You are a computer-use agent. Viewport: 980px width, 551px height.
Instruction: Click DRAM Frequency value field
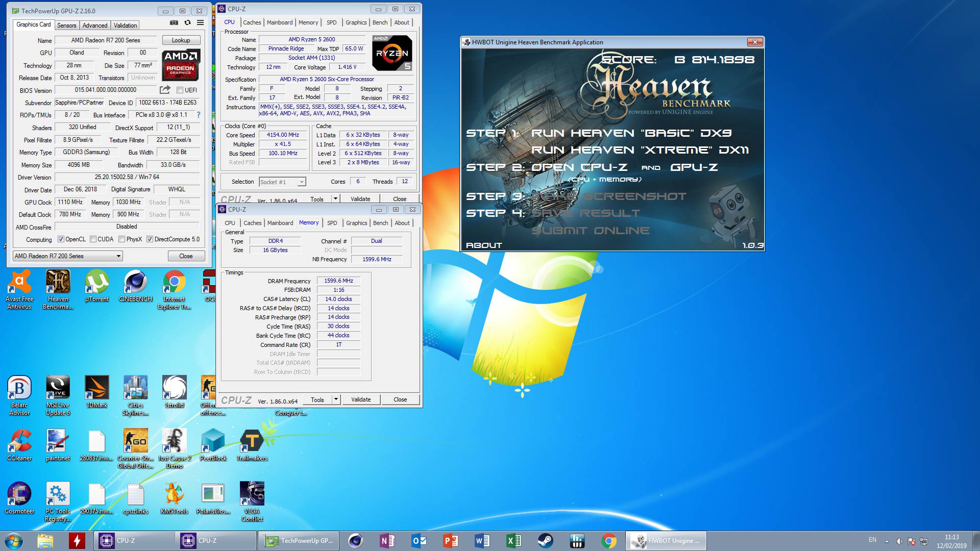(338, 281)
